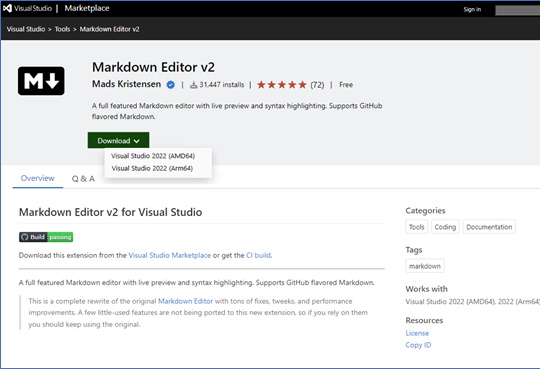Open the Download dropdown button
The image size is (540, 369).
(x=118, y=141)
